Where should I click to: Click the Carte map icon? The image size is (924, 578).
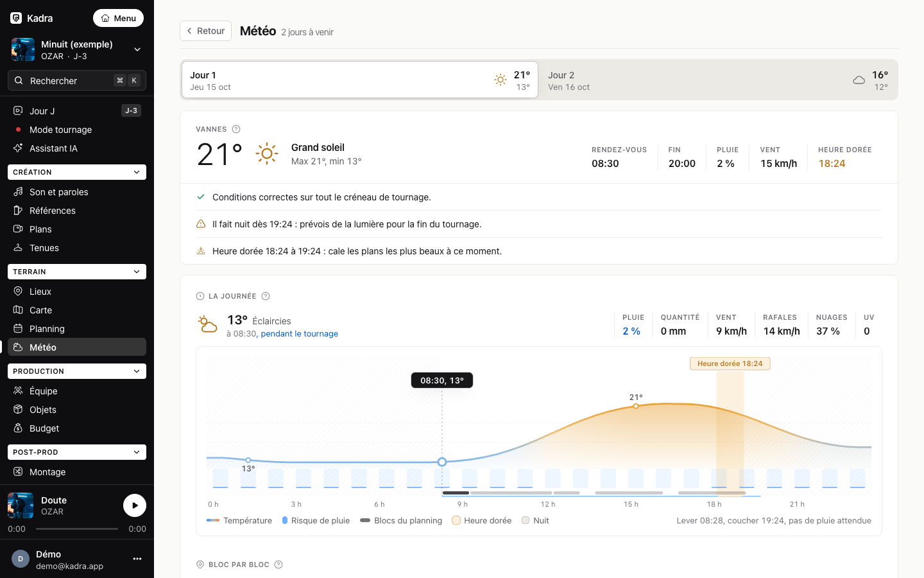coord(18,310)
